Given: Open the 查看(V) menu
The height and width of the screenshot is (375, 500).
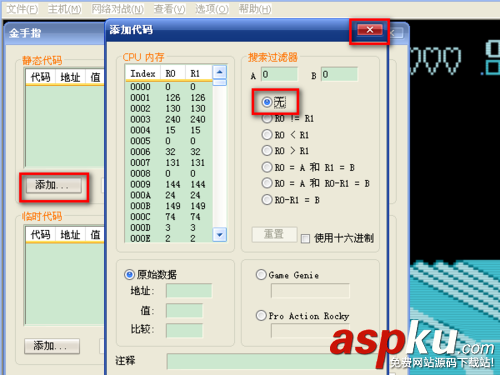Looking at the screenshot, I should coord(169,9).
